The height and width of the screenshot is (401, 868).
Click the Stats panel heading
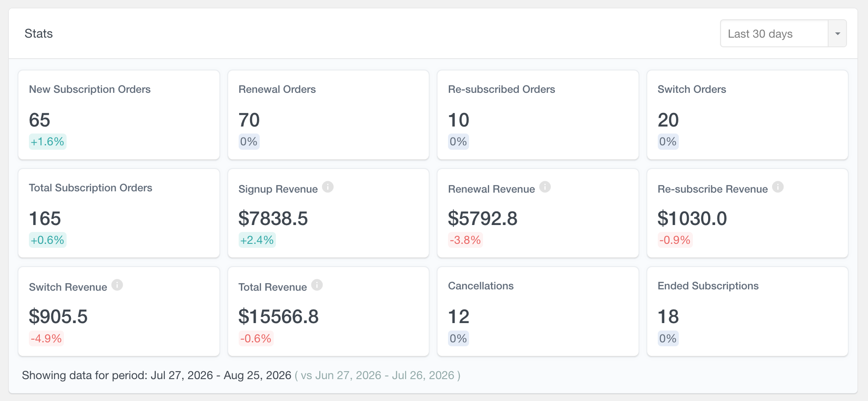click(x=39, y=34)
